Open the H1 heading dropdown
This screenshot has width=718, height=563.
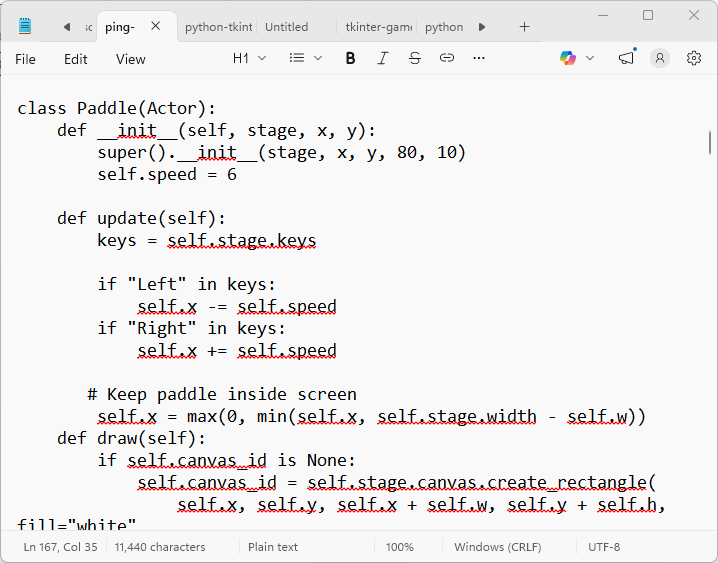pos(249,58)
